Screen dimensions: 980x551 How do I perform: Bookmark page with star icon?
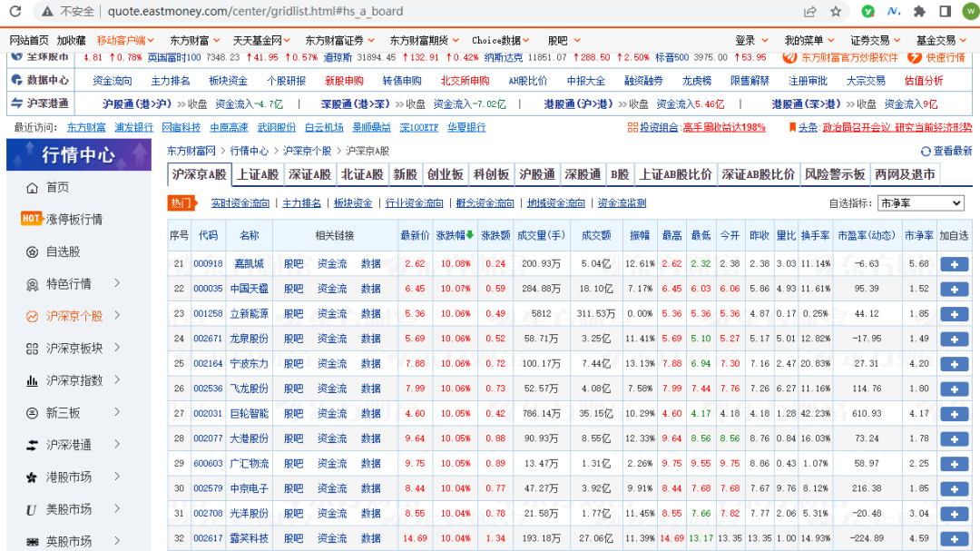pyautogui.click(x=836, y=11)
